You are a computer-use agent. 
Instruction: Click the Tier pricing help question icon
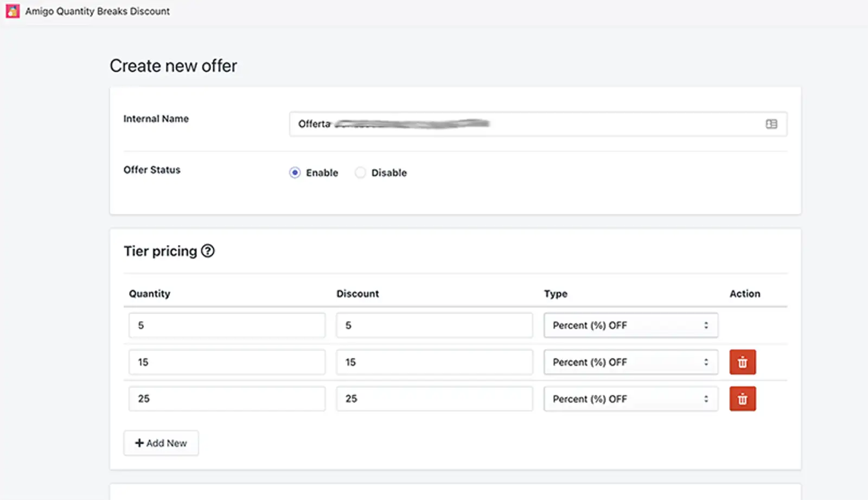[208, 251]
